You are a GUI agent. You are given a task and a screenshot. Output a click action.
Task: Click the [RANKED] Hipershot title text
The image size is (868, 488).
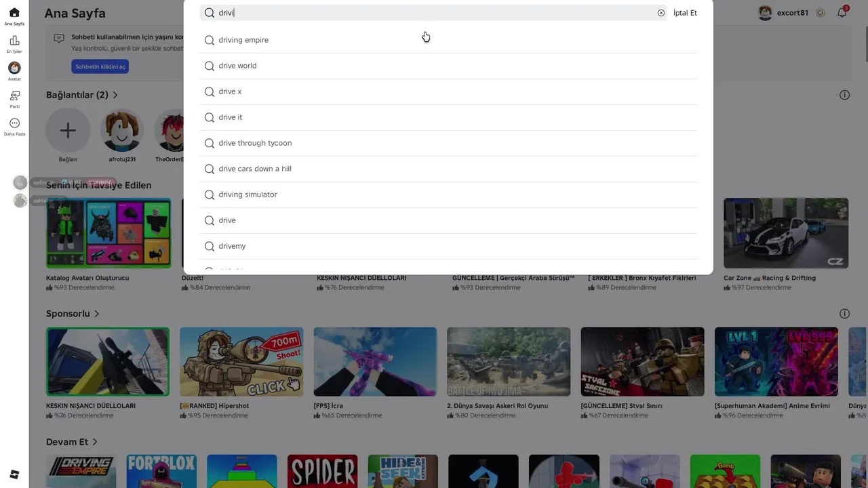coord(214,406)
